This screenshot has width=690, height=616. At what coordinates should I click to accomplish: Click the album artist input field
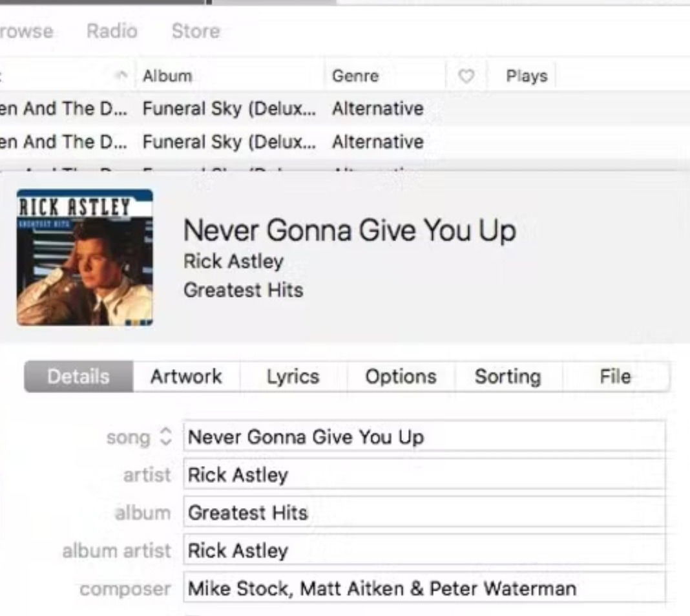424,551
